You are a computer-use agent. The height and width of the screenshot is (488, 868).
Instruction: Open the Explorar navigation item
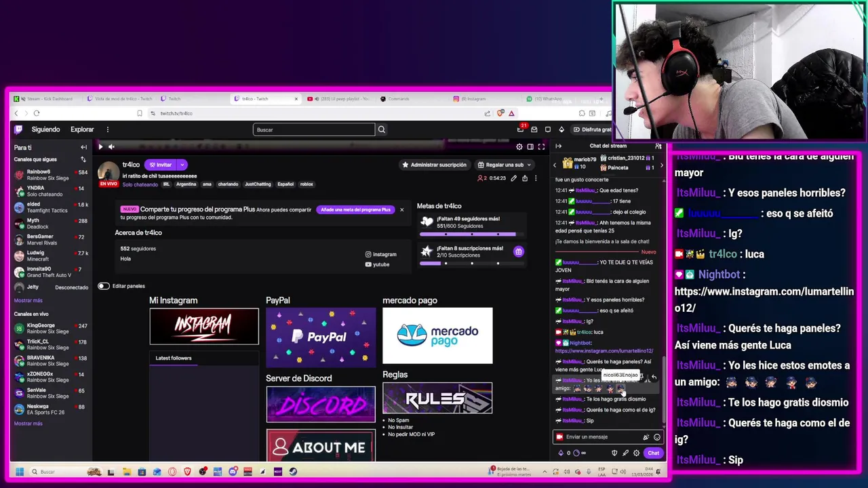point(82,129)
